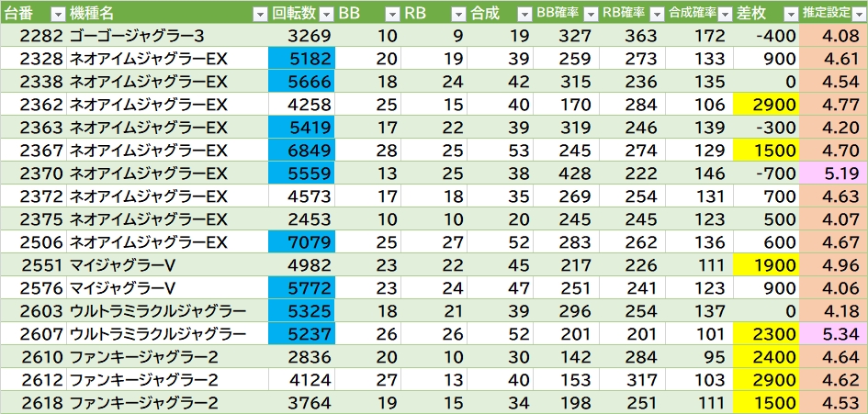Open the 機種名 column filter dropdown
Viewport: 868px width, 414px height.
pos(260,14)
